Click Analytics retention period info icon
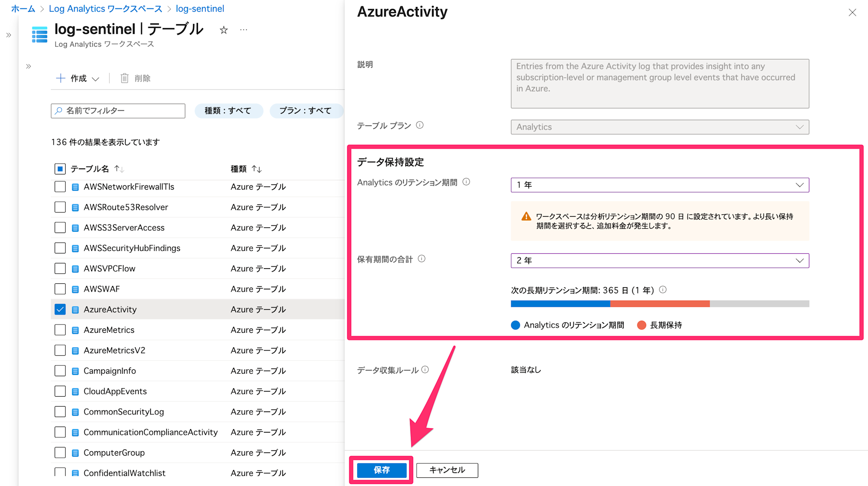The image size is (868, 486). [466, 182]
